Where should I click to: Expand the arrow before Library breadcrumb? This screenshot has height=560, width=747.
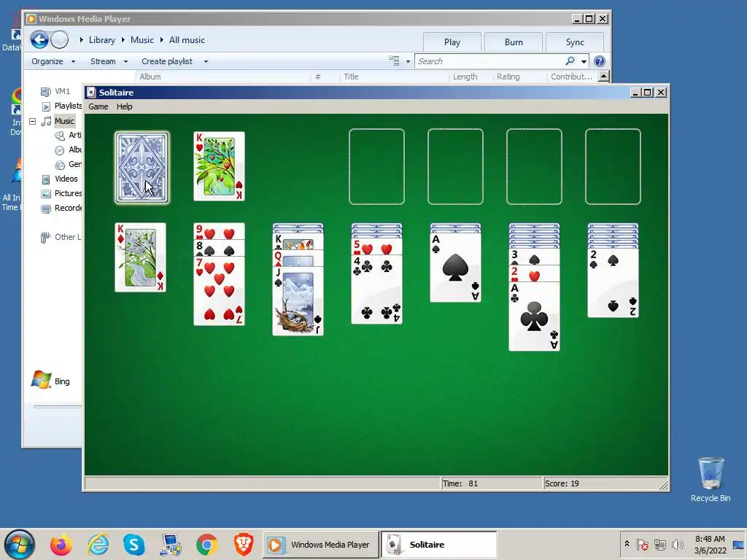coord(82,40)
